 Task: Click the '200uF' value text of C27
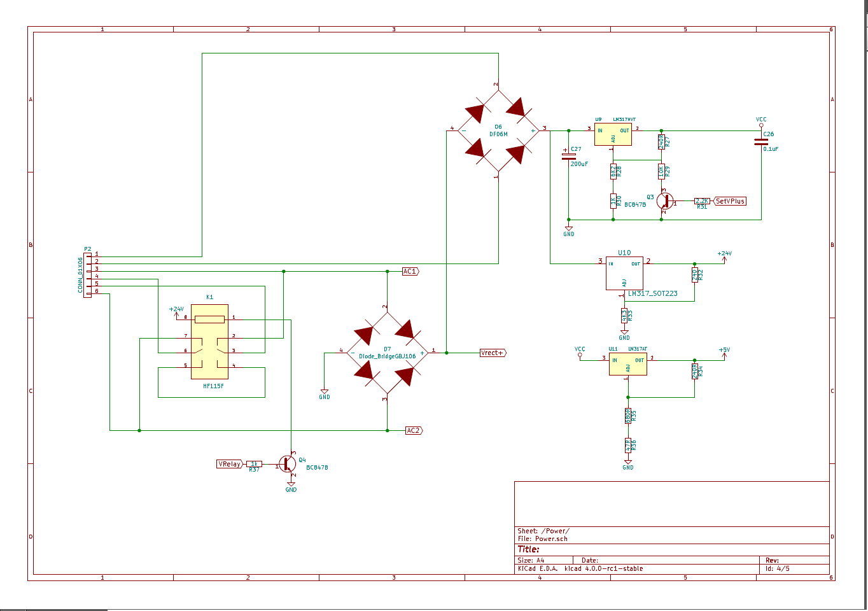click(579, 164)
